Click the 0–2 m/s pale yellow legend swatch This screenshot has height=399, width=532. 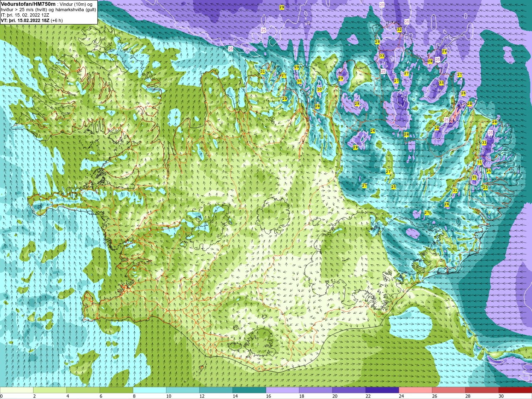click(x=17, y=390)
